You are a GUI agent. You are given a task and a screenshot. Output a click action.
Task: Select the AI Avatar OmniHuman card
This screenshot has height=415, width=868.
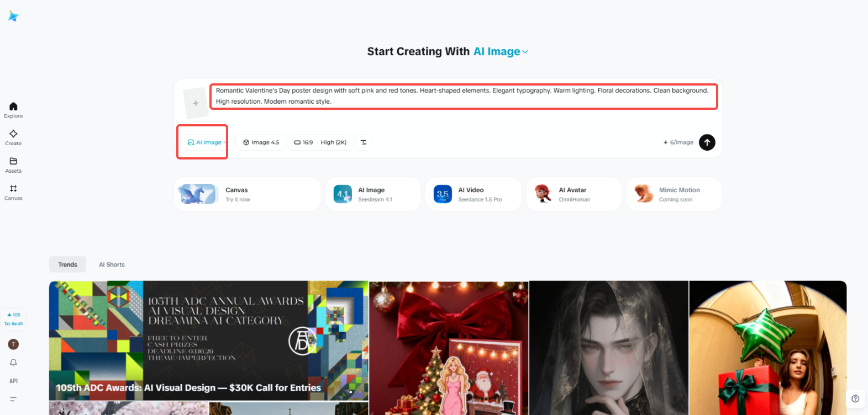pyautogui.click(x=574, y=194)
